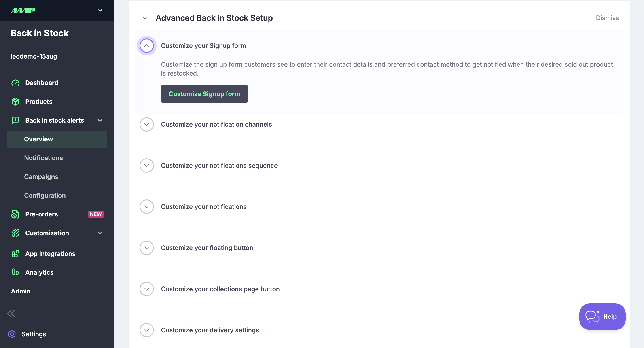Click the Customize Signup form button
Screen dimensions: 644x348
tap(205, 94)
